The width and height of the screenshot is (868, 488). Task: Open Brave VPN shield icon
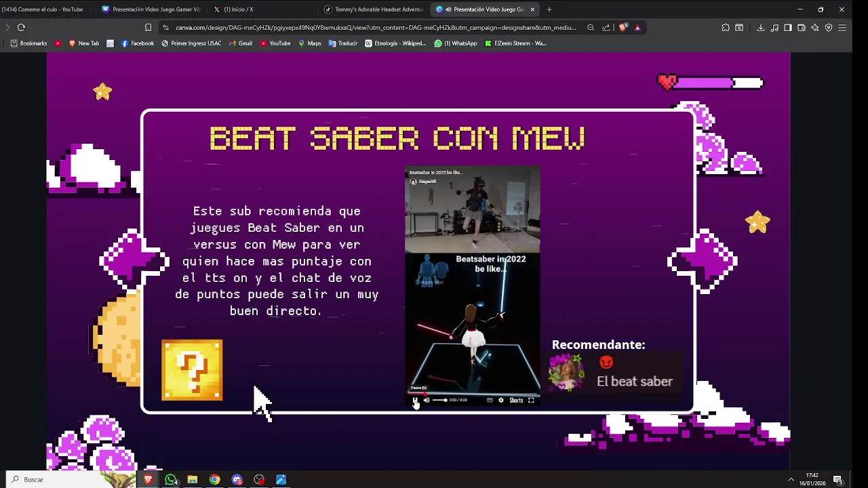coord(829,28)
